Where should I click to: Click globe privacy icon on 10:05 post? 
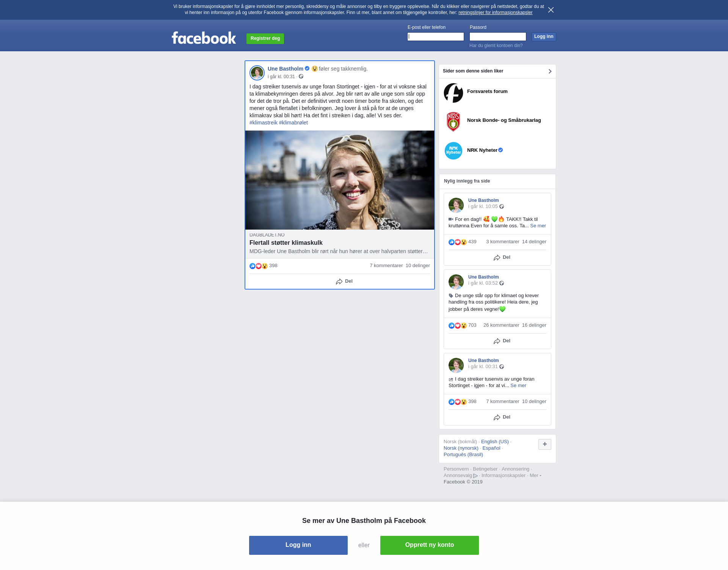coord(502,207)
